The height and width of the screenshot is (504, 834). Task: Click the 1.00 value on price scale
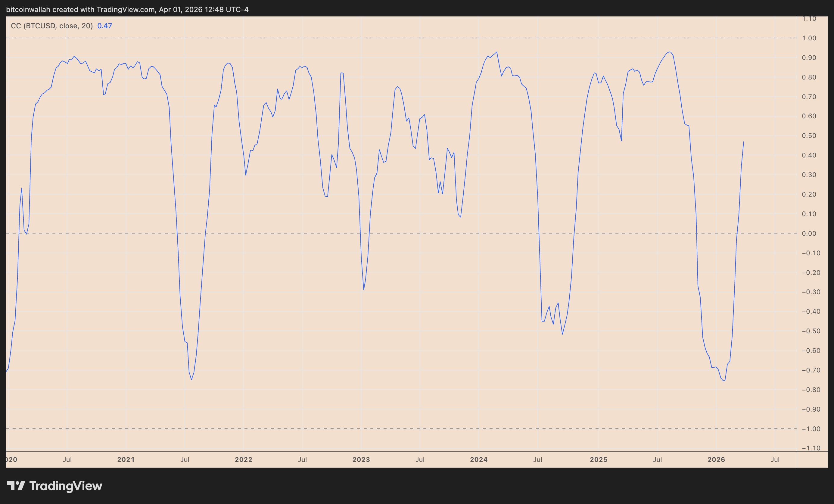tap(809, 38)
